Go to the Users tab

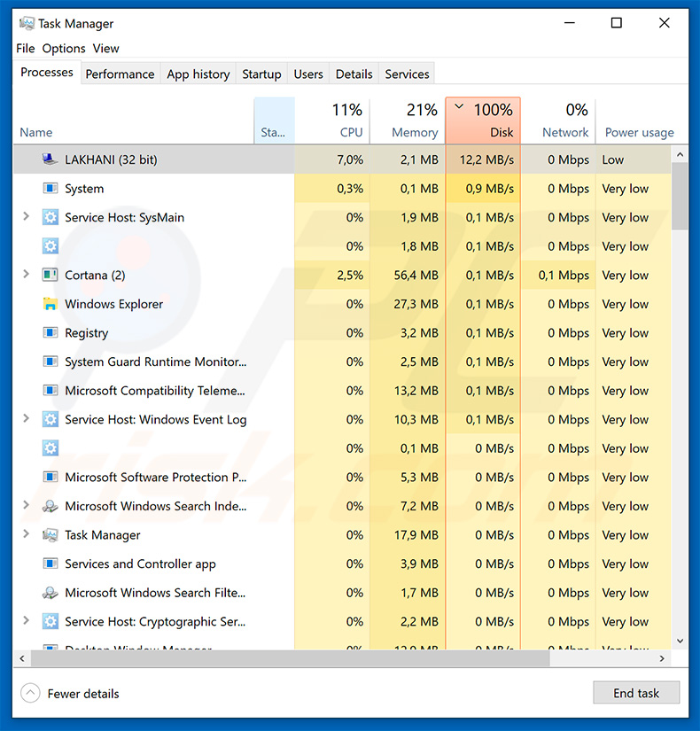pyautogui.click(x=308, y=74)
